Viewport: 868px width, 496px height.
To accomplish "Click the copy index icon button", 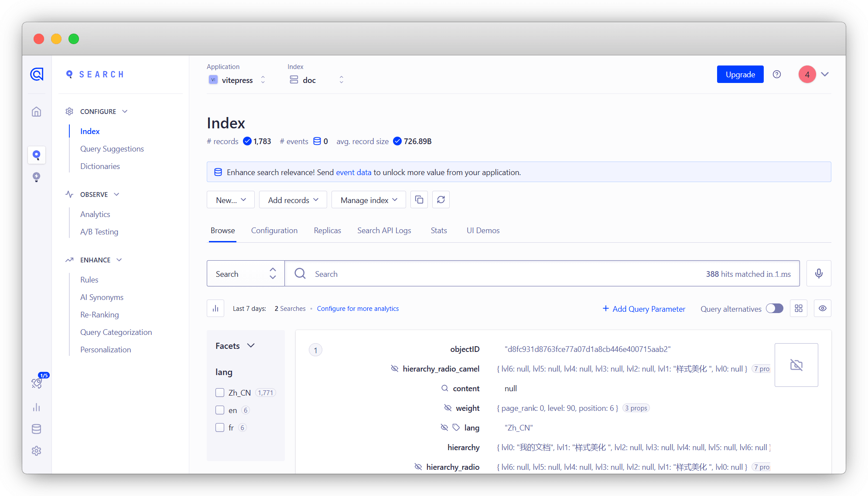I will click(419, 200).
